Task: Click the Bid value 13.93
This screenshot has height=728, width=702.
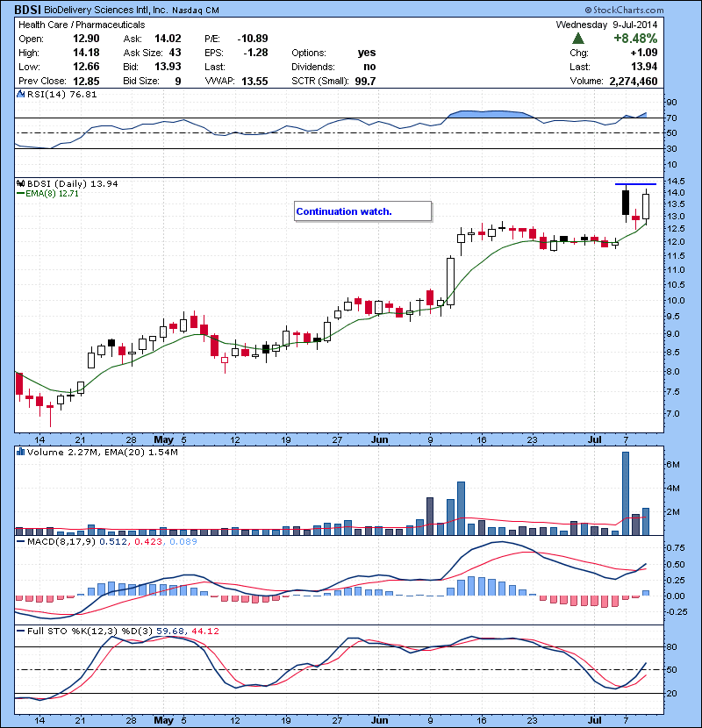Action: point(168,67)
